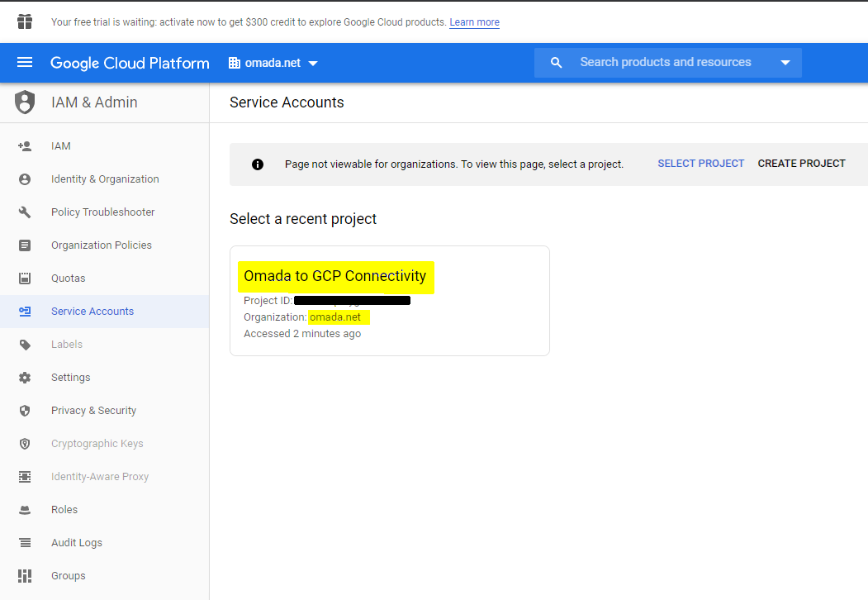Image resolution: width=868 pixels, height=600 pixels.
Task: Open the omada.net project selector dropdown
Action: [273, 63]
